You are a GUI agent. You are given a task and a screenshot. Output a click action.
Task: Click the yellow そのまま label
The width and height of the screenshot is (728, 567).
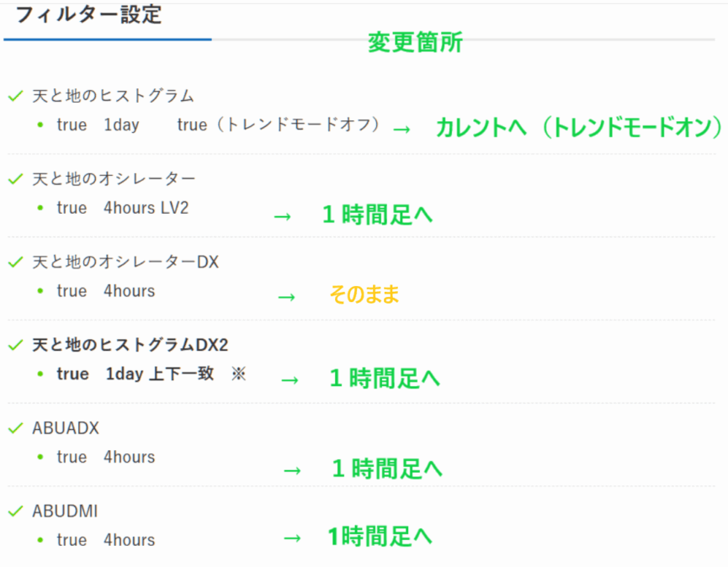tap(364, 294)
